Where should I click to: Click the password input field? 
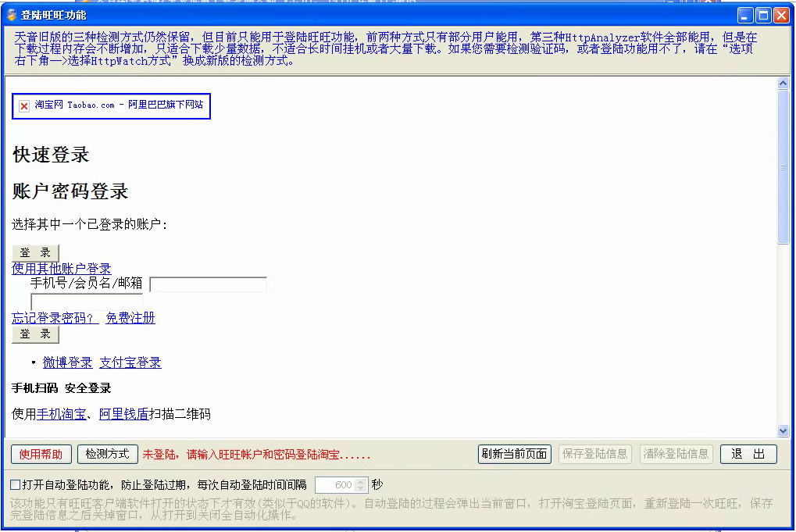87,302
